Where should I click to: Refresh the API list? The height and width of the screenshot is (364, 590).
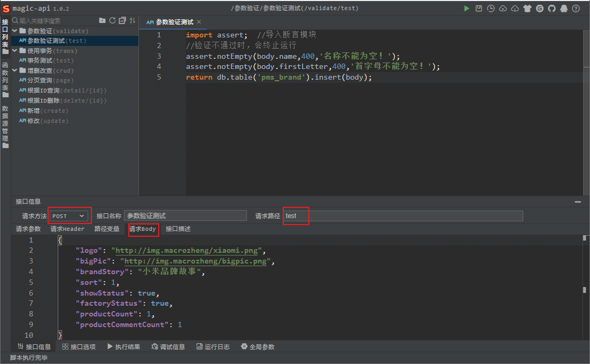coord(112,20)
